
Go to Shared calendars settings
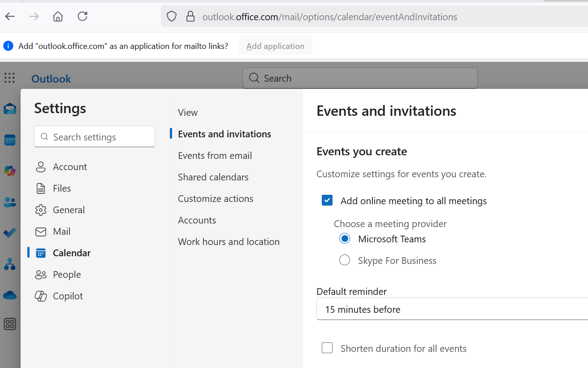(x=213, y=177)
